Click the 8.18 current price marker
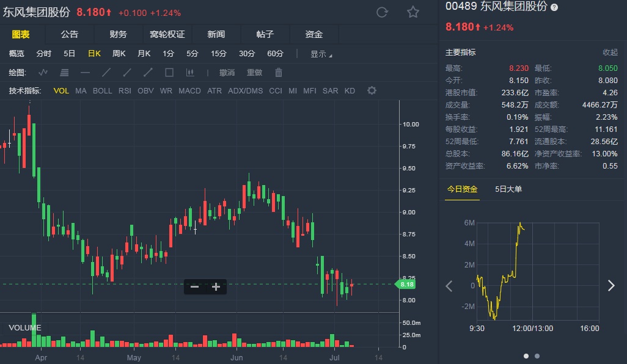Screen dimensions: 627x364 (405, 285)
